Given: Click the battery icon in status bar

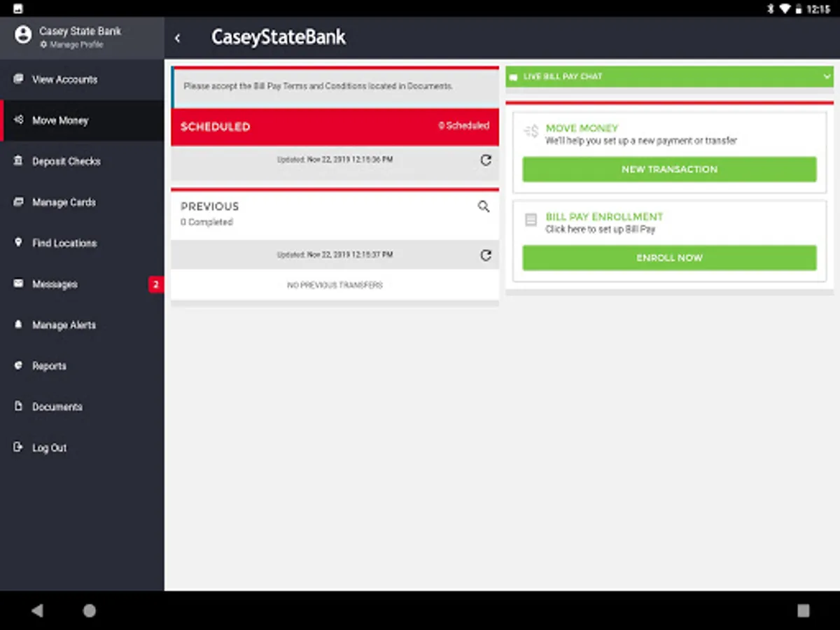Looking at the screenshot, I should (x=800, y=8).
